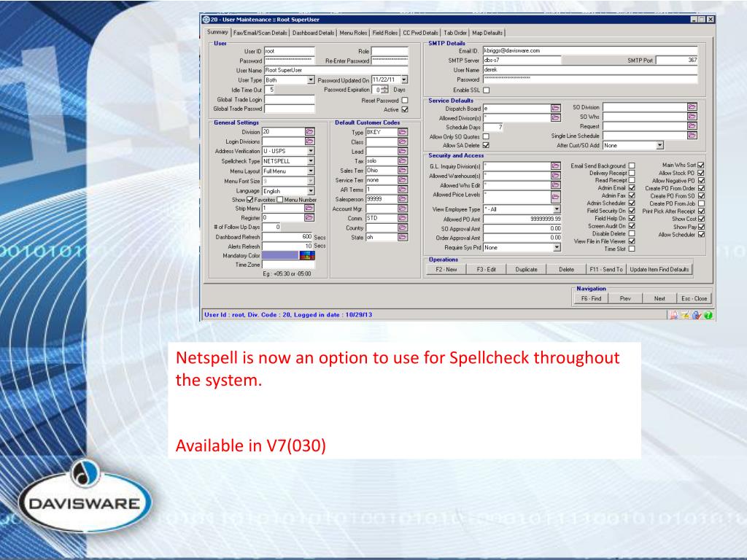Click the Duplicate button
The width and height of the screenshot is (747, 560).
tap(526, 270)
